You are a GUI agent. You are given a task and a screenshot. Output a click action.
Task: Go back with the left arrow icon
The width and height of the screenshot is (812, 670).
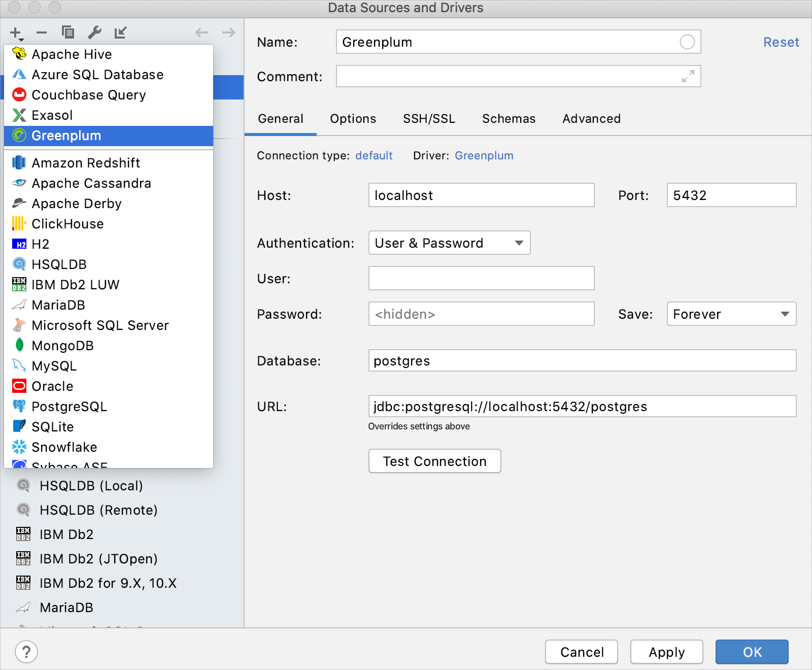coord(201,32)
